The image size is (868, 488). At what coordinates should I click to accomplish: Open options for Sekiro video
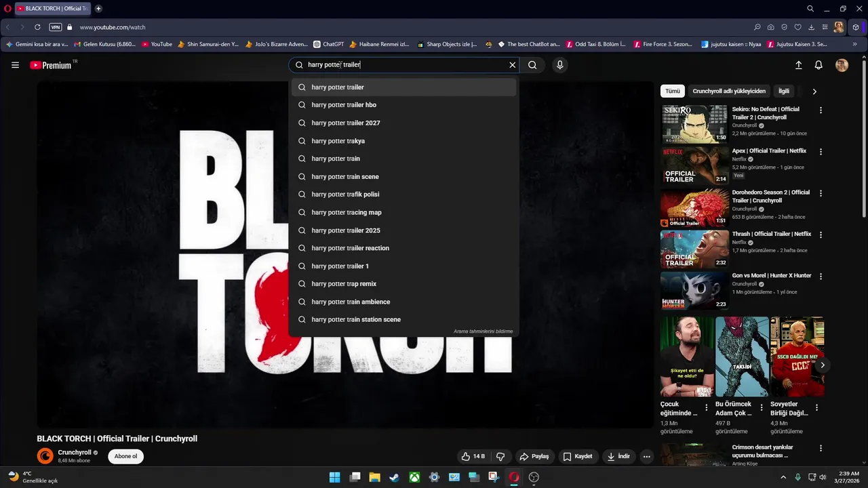pos(821,110)
